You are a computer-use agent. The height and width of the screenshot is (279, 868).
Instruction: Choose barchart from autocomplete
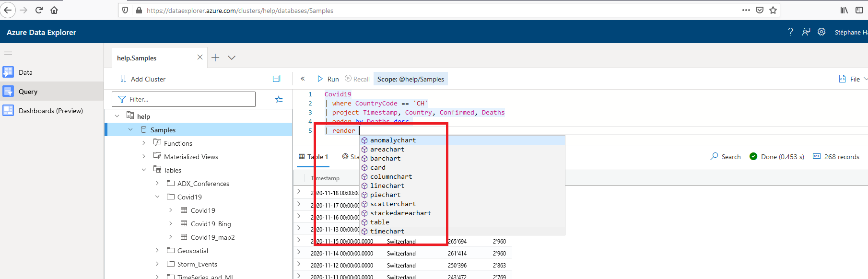coord(462,158)
